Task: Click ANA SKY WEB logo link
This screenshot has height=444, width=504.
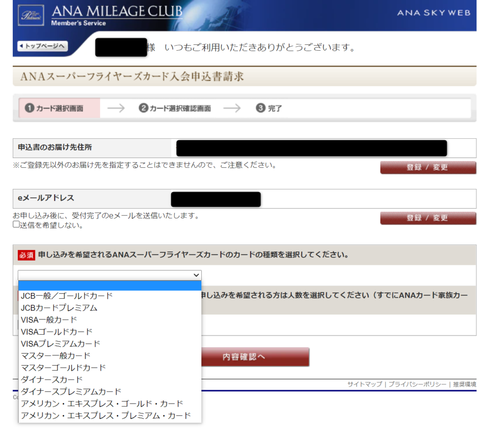Action: click(x=434, y=13)
